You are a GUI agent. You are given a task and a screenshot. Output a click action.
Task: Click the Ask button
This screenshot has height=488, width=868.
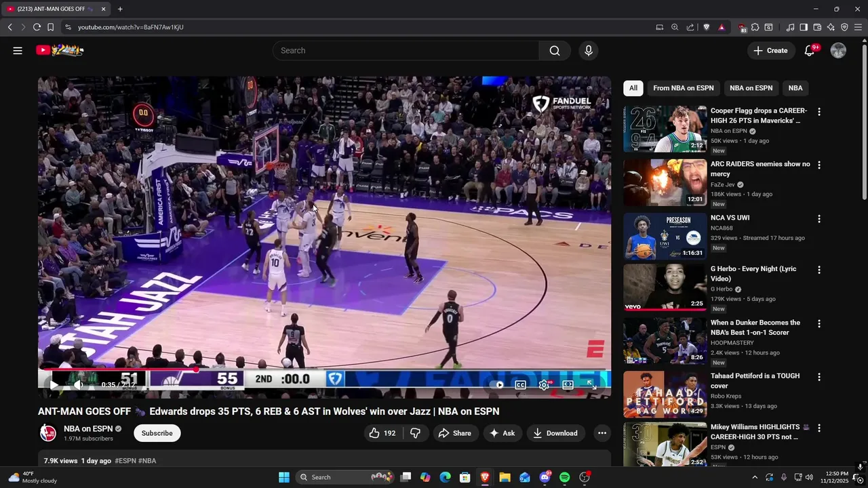click(x=502, y=433)
